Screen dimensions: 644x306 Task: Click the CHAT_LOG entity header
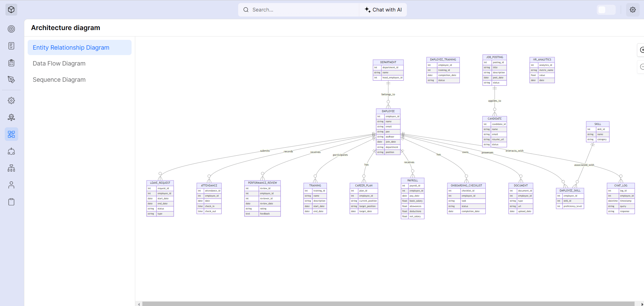pos(621,185)
